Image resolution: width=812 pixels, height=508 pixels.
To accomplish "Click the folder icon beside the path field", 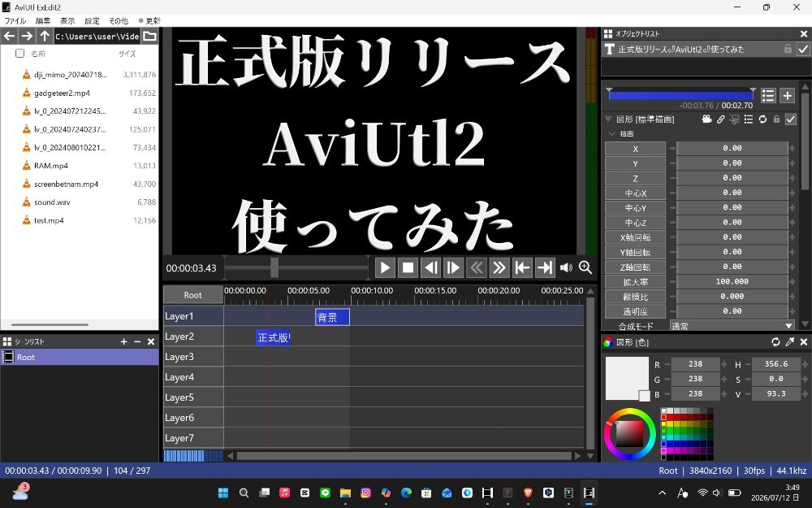I will click(149, 36).
